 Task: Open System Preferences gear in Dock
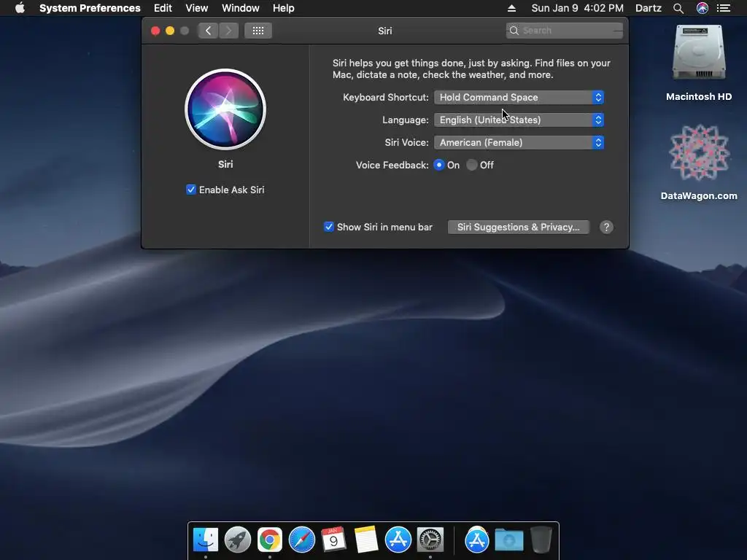pyautogui.click(x=430, y=540)
